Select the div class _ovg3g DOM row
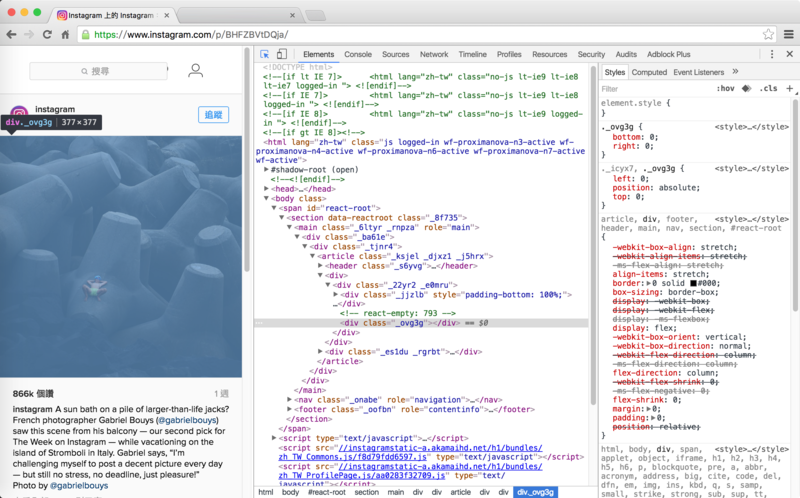The width and height of the screenshot is (800, 498). (421, 322)
